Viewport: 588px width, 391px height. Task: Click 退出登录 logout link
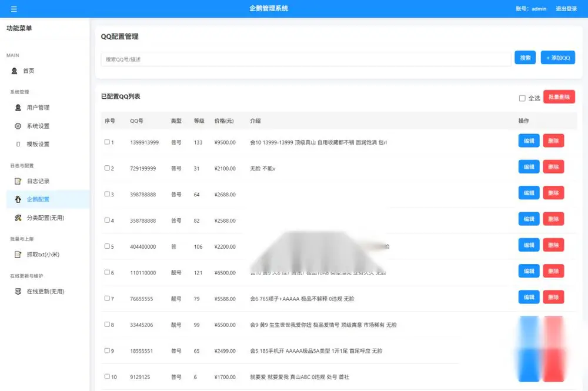[566, 9]
